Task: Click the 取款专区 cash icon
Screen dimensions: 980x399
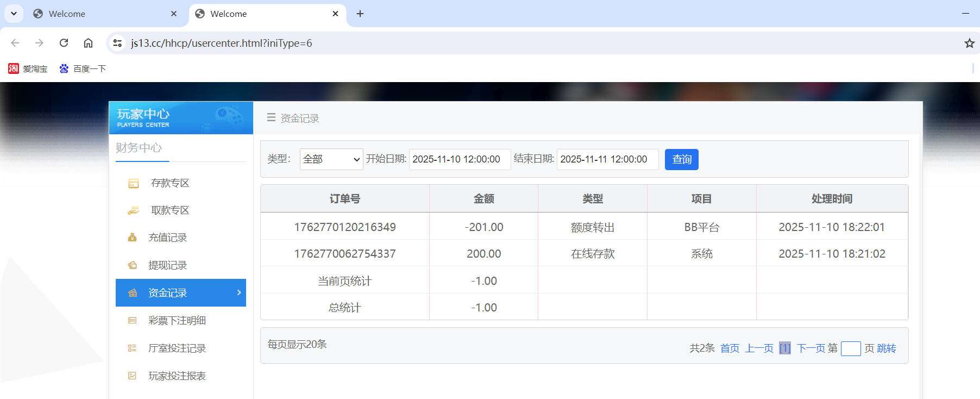Action: (x=133, y=210)
